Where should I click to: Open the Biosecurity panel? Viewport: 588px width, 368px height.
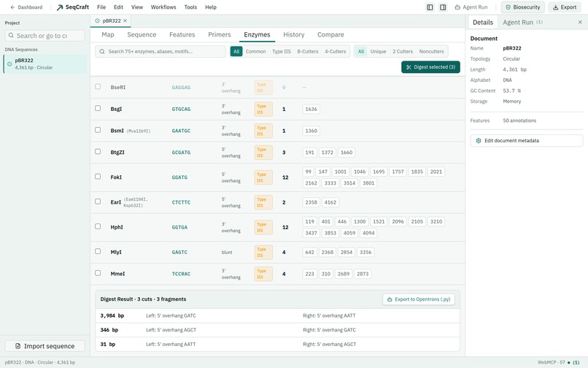tap(523, 7)
